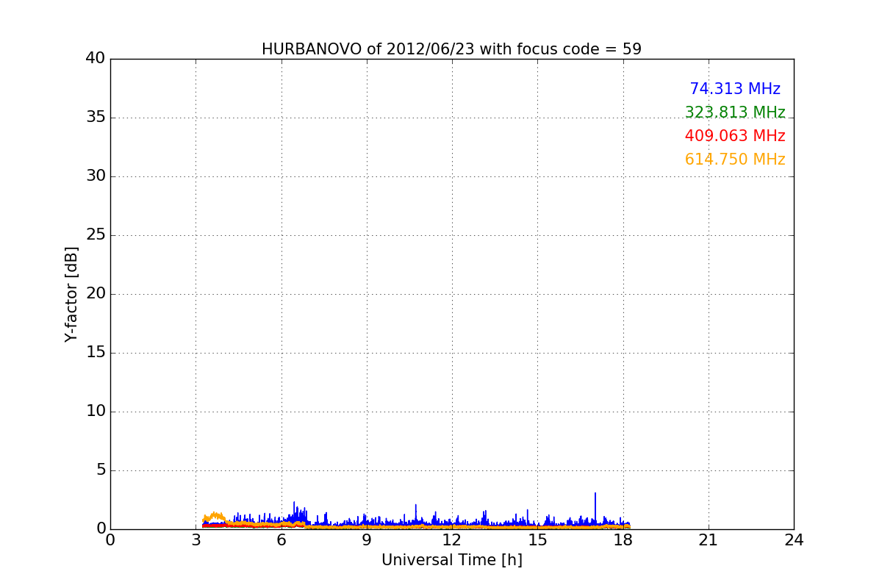Click the Y-factor [dB] axis label
Screen dimensions: 882x588
[71, 294]
